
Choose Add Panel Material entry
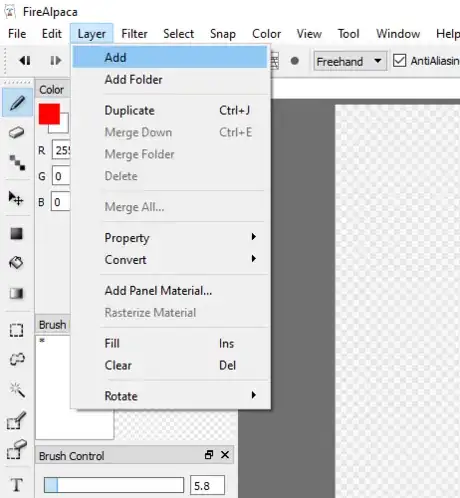170,291
